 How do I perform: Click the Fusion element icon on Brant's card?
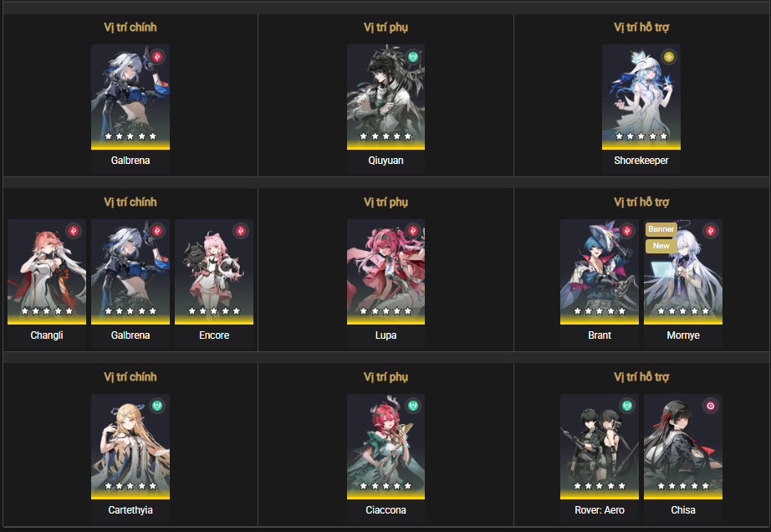pos(626,231)
